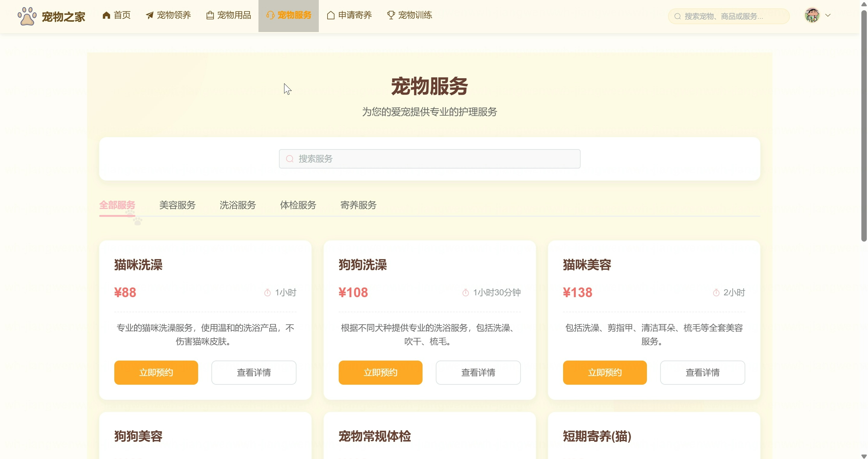
Task: Click magnifier icon in top search bar
Action: point(677,16)
